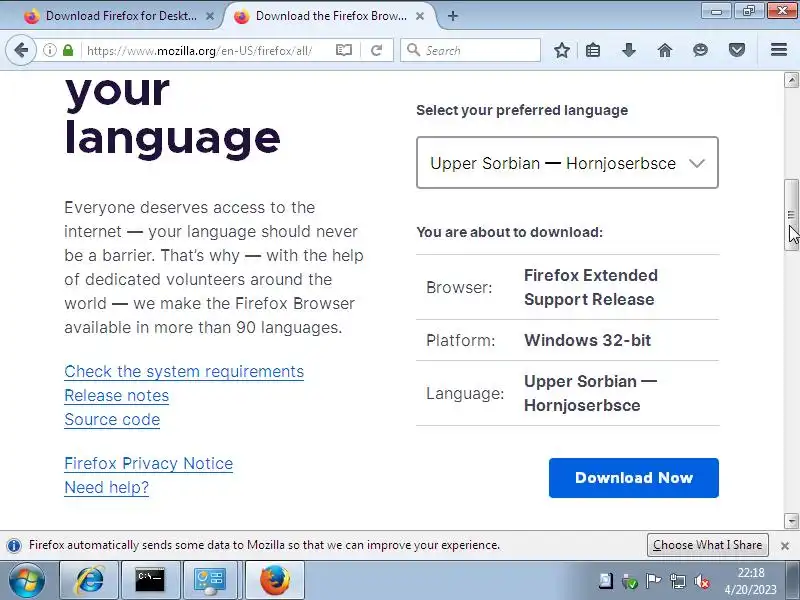The width and height of the screenshot is (800, 600).
Task: Go to the Home page icon
Action: [x=665, y=50]
